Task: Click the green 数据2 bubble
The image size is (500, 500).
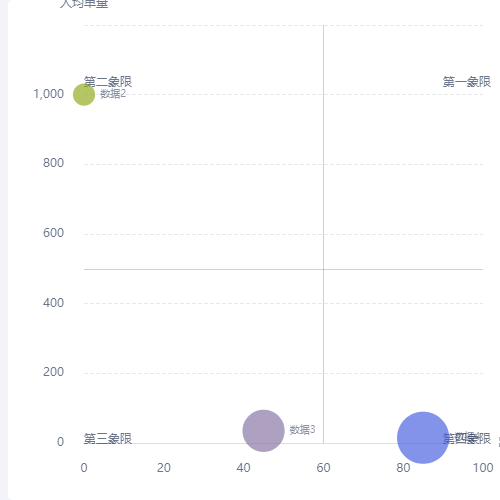Action: click(x=84, y=95)
